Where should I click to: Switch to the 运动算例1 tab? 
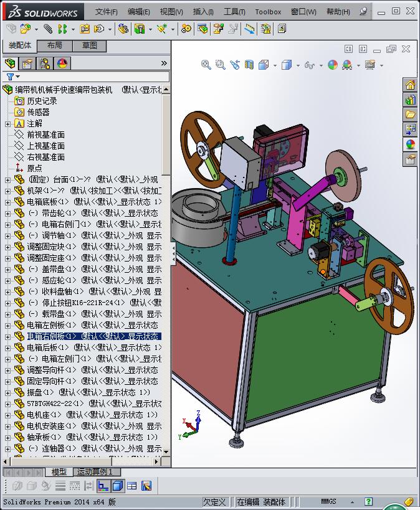pyautogui.click(x=97, y=471)
